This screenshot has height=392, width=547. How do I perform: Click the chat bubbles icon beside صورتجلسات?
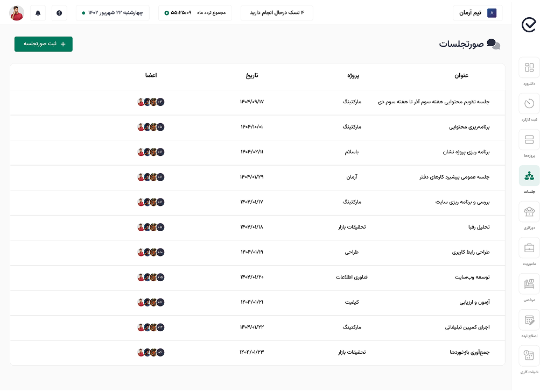pos(493,44)
